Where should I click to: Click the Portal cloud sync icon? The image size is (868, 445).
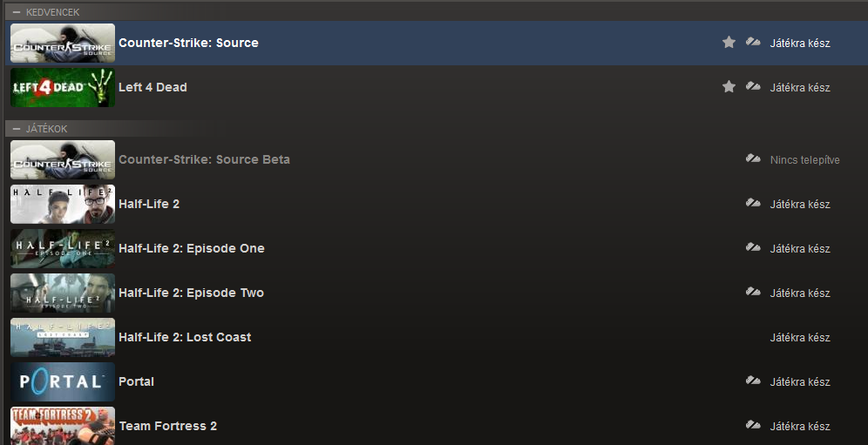click(x=753, y=381)
